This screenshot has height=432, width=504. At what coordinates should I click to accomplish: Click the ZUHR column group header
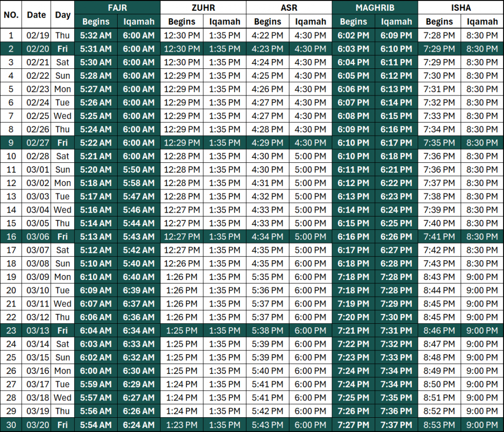point(203,7)
